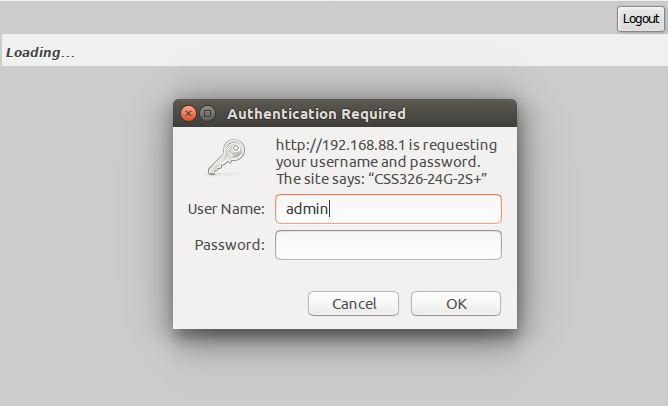Click blank dialog area left of Cancel
This screenshot has width=668, height=406.
[x=240, y=304]
